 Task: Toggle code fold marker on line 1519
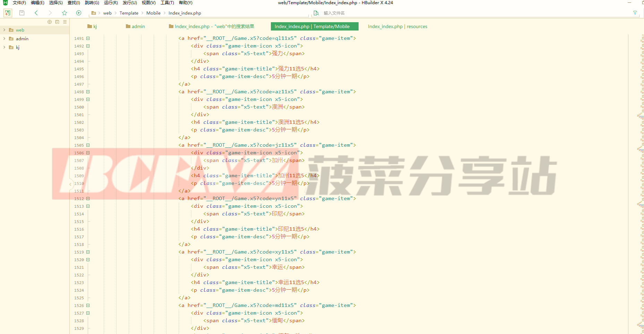tap(88, 252)
